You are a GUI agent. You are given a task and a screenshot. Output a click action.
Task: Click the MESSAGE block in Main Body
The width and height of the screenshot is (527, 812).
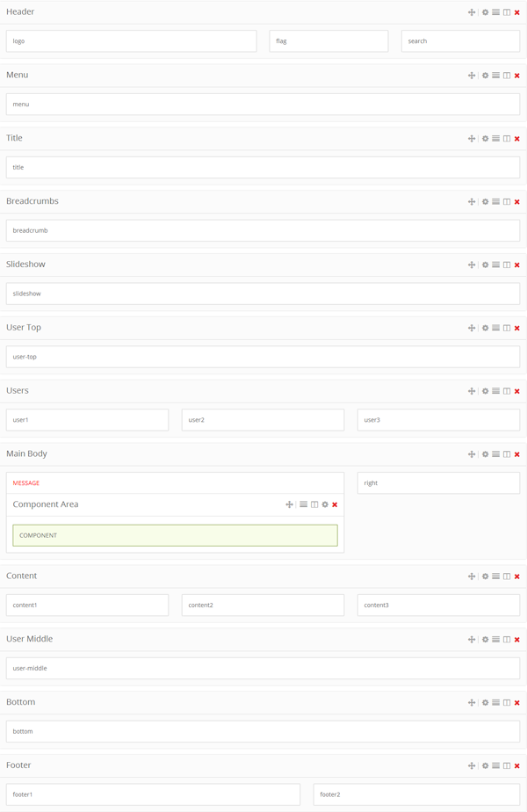click(175, 482)
